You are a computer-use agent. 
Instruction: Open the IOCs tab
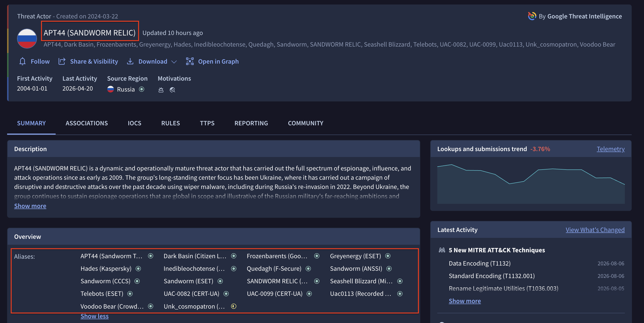134,123
